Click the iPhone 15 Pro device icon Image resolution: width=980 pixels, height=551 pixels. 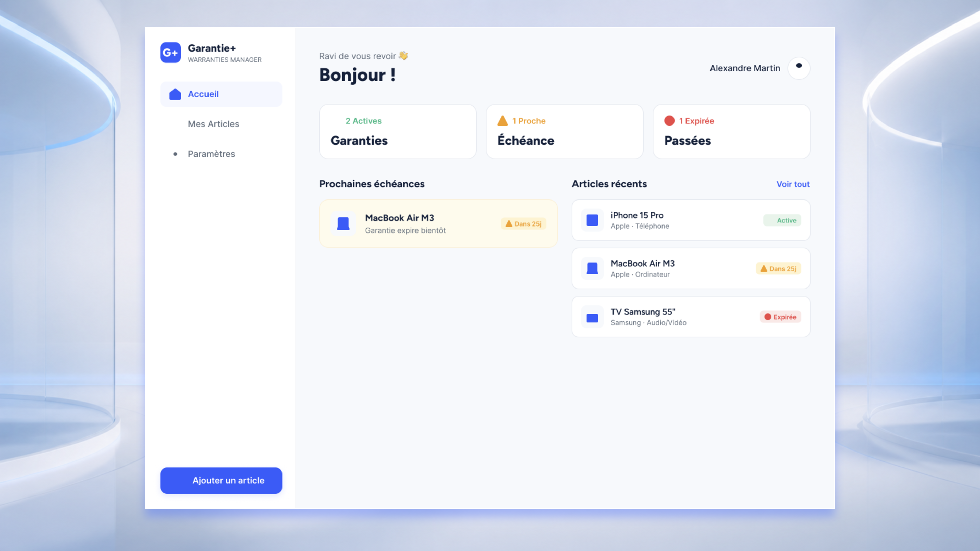[592, 220]
